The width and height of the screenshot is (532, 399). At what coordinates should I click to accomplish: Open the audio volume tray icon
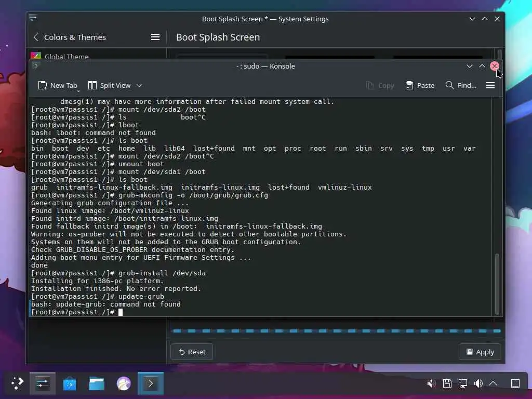click(478, 383)
